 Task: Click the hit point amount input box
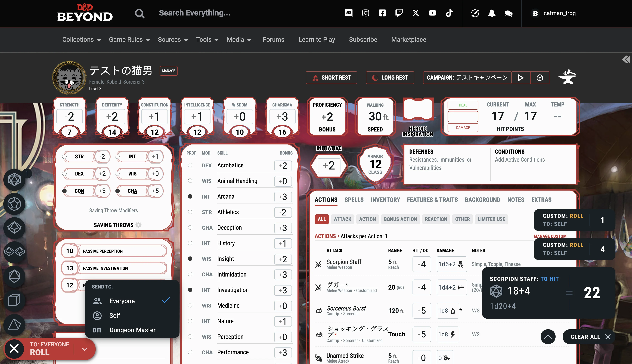463,116
